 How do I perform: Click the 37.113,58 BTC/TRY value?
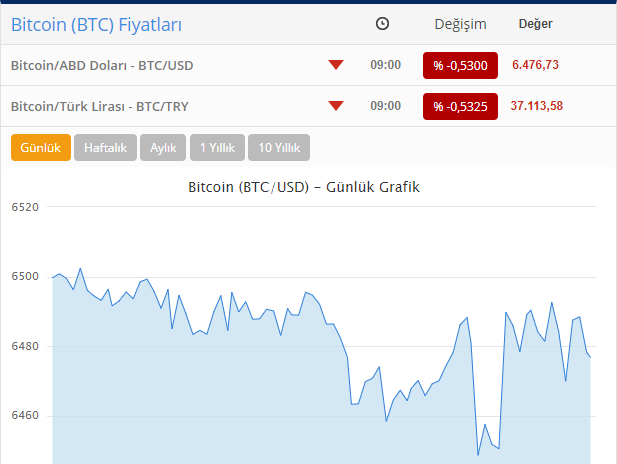(537, 105)
